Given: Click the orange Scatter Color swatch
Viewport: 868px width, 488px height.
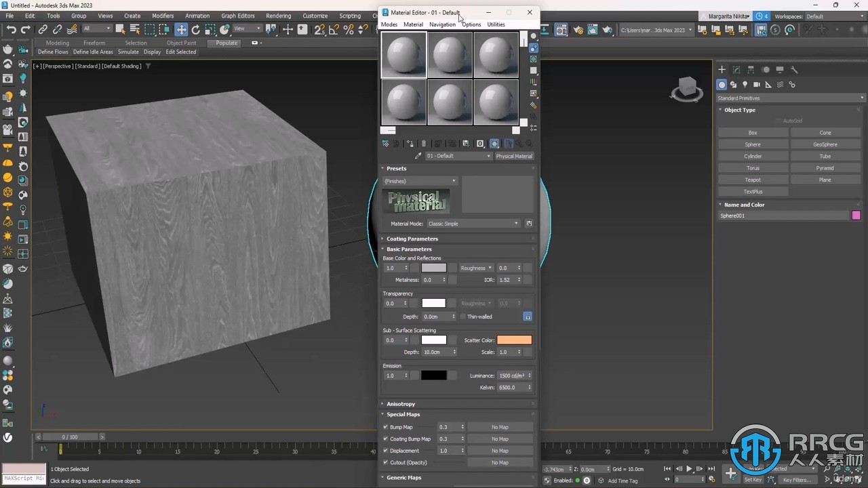Looking at the screenshot, I should (x=514, y=340).
